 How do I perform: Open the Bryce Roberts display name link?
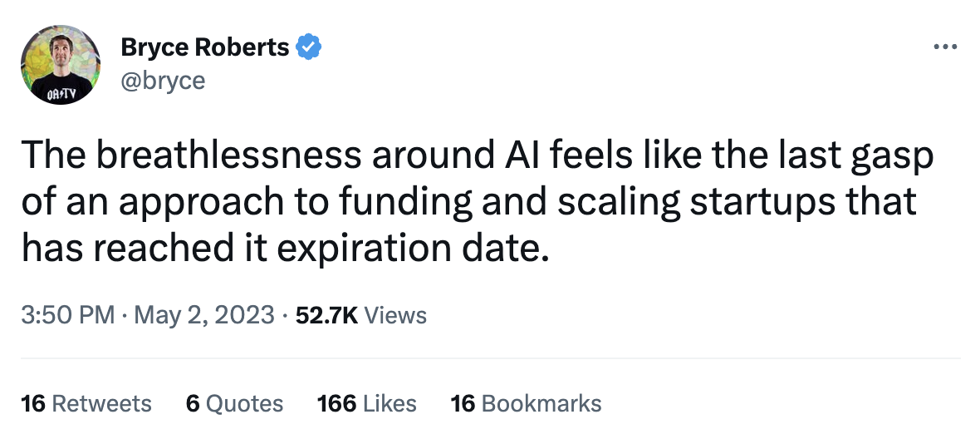click(x=205, y=47)
